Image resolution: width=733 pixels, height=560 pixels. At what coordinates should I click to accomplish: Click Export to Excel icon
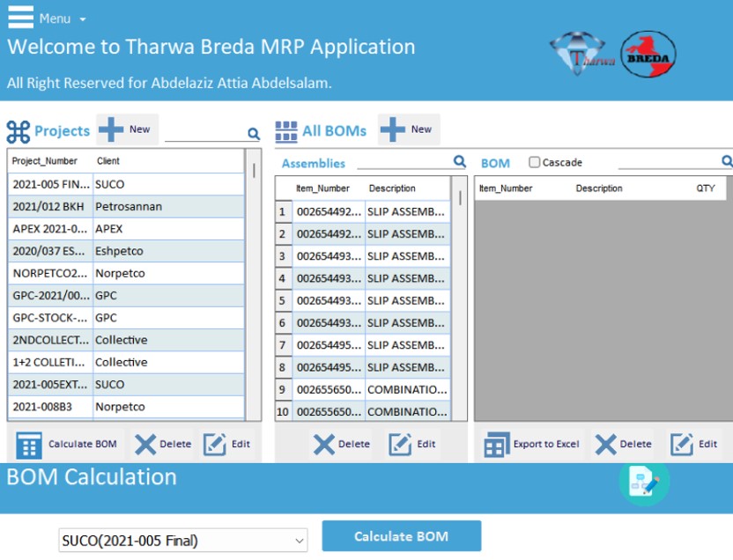[497, 445]
